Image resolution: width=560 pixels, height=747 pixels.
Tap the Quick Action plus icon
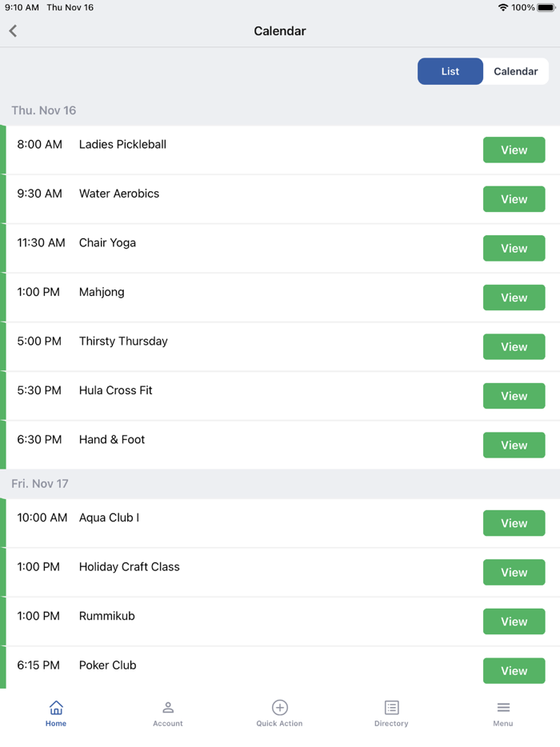click(x=279, y=708)
